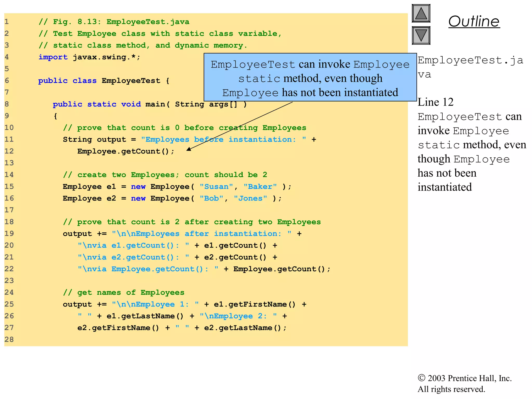Image resolution: width=532 pixels, height=399 pixels.
Task: Click string "Employees before instantiation: "
Action: tap(223, 139)
